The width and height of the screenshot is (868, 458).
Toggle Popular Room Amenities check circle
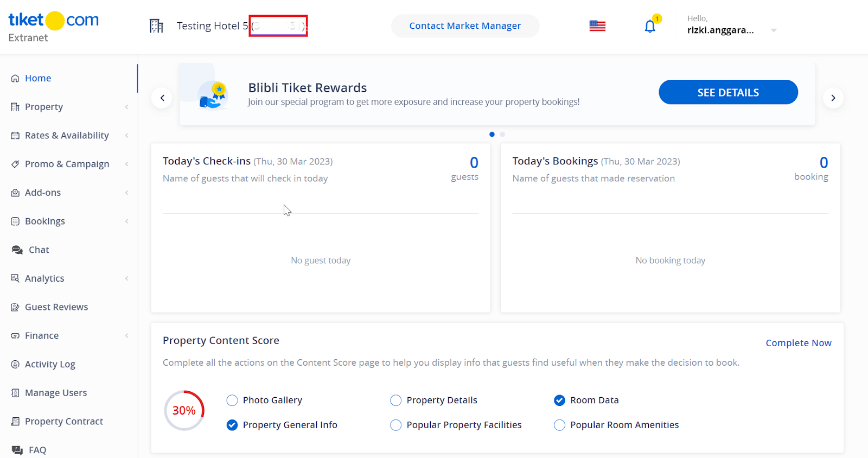click(x=559, y=425)
